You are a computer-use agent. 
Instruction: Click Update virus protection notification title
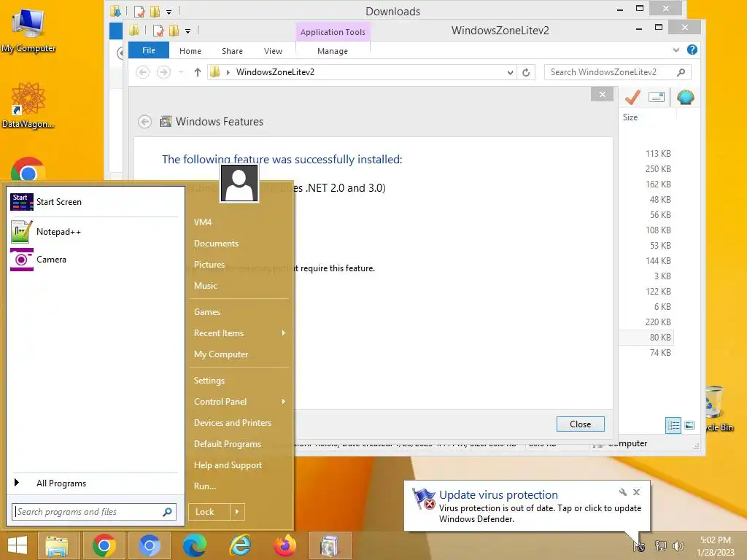click(x=498, y=495)
